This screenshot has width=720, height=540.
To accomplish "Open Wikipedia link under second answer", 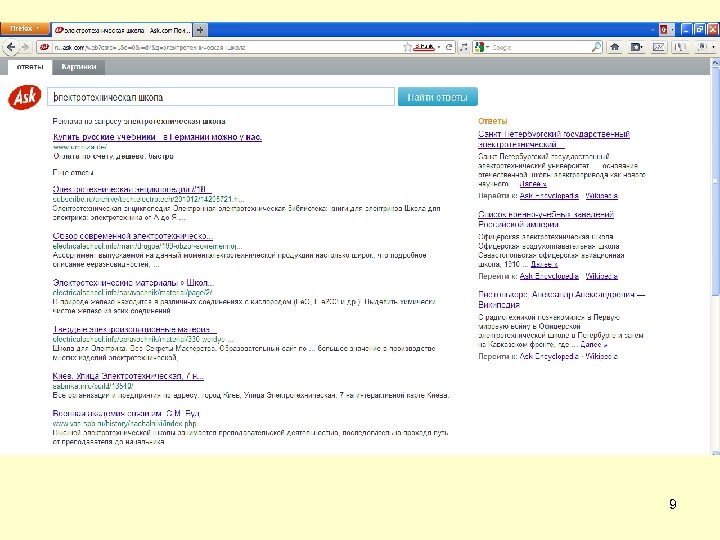I will (602, 276).
